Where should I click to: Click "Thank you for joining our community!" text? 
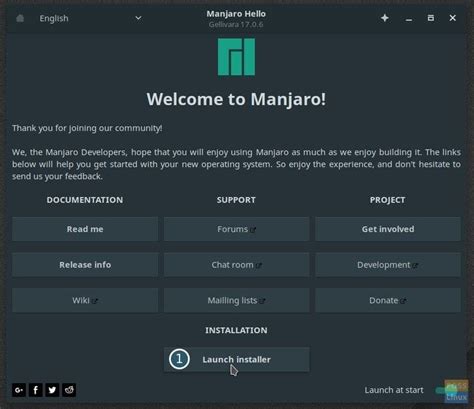87,128
